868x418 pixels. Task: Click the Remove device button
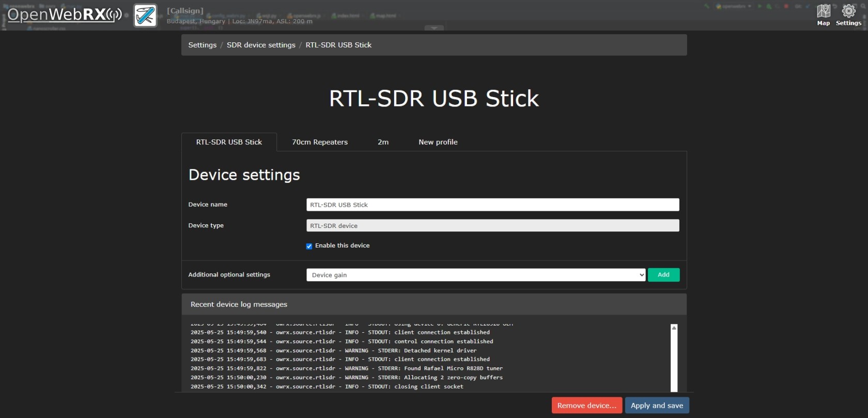tap(586, 406)
